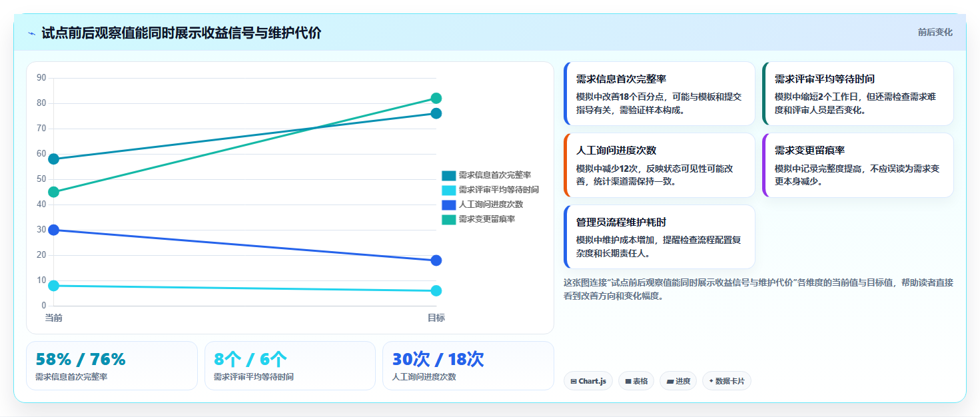Viewport: 980px width, 417px height.
Task: Toggle the 需求变更留痕率 legend swatch
Action: point(448,219)
